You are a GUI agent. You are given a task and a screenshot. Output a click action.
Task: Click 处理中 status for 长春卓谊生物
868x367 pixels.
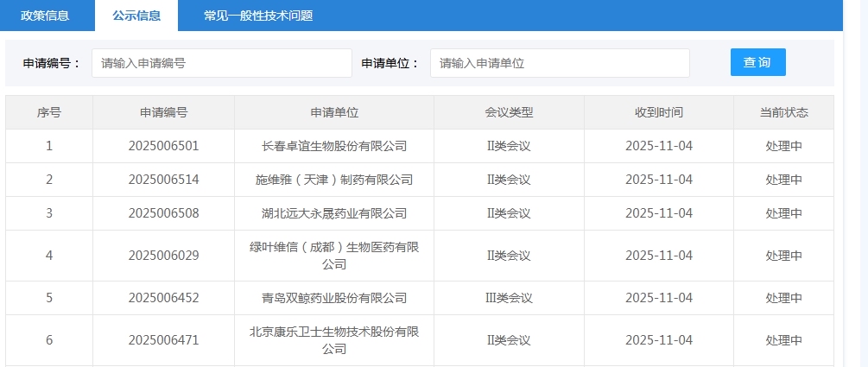pos(784,146)
